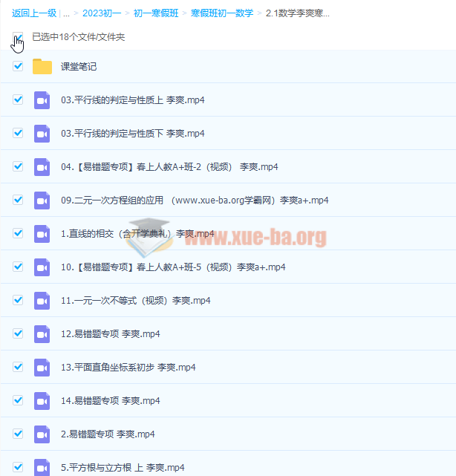Open 03.平行线的判定与性质下 李爽.mp4
The image size is (456, 476).
pos(132,134)
